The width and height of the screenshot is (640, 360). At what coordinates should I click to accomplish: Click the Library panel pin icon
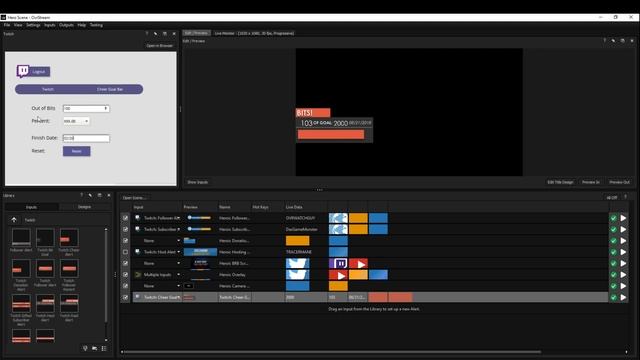click(x=90, y=196)
